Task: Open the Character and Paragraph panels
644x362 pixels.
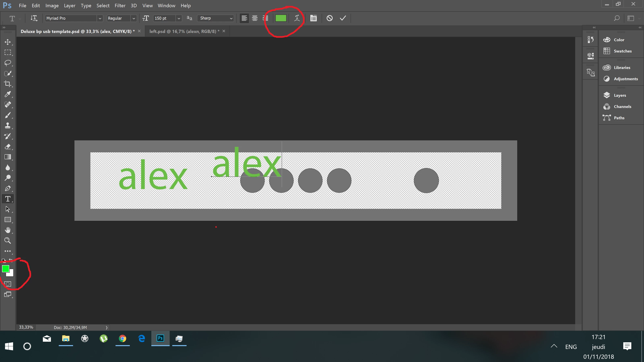Action: point(313,18)
